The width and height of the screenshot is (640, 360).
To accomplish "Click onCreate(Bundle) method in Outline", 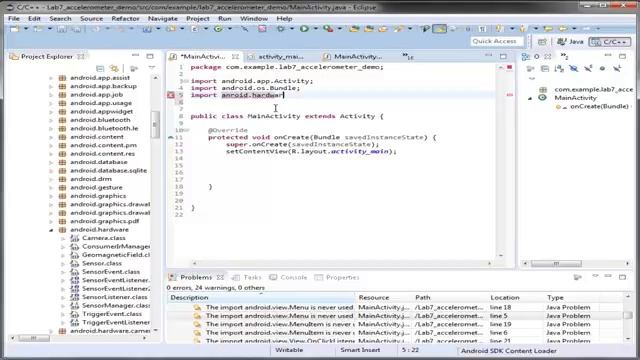I will tap(599, 107).
